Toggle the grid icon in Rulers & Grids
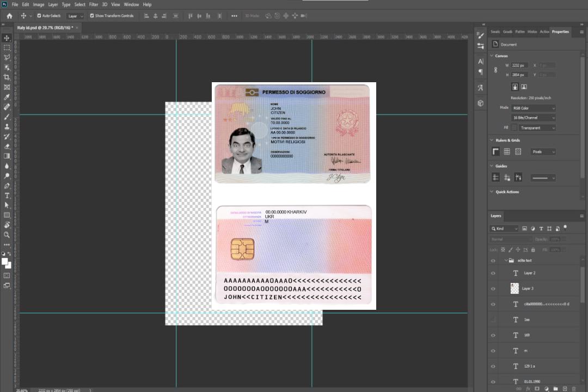The height and width of the screenshot is (392, 588). 507,151
